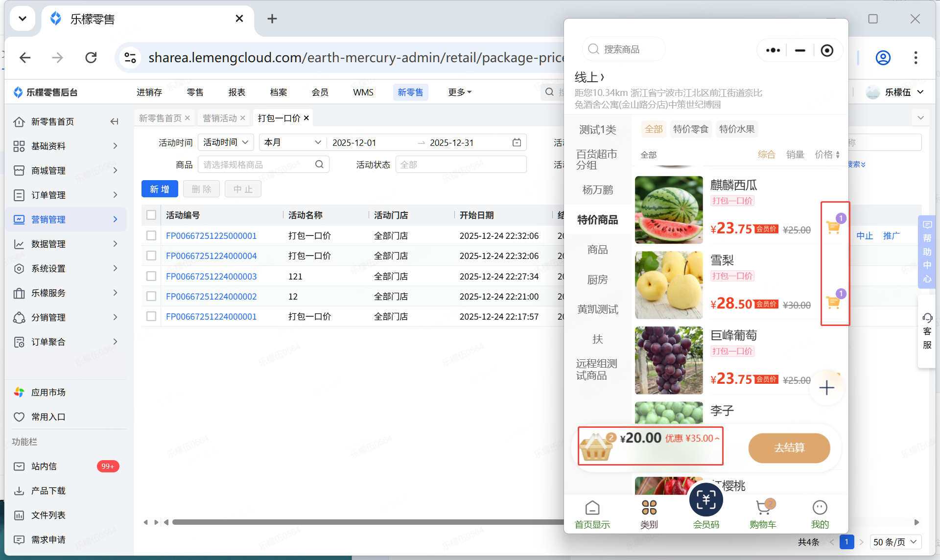This screenshot has width=940, height=560.
Task: Open 站内信 messages in sidebar
Action: tap(44, 466)
